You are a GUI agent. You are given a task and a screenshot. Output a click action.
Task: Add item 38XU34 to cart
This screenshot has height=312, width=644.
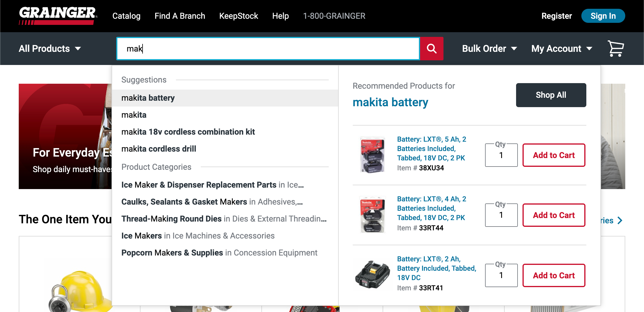pyautogui.click(x=554, y=155)
